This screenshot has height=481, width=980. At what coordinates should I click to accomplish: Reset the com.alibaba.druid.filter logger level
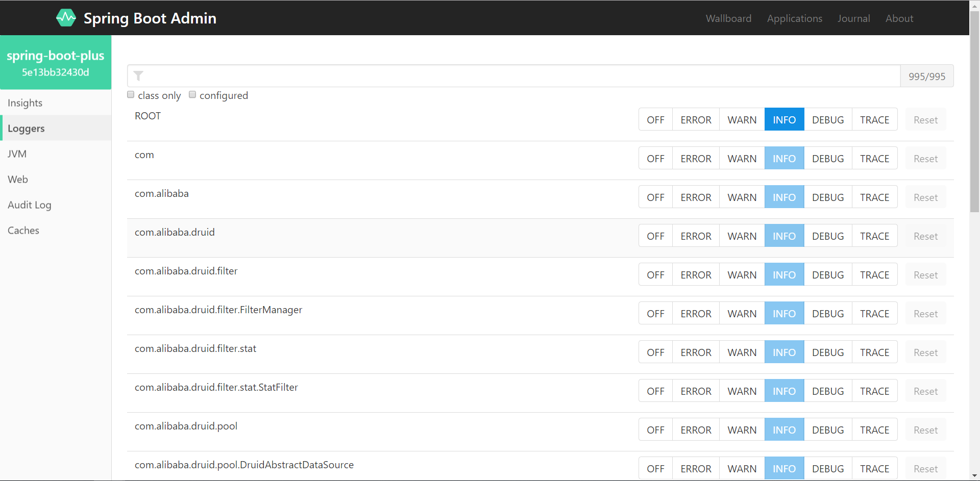(925, 275)
